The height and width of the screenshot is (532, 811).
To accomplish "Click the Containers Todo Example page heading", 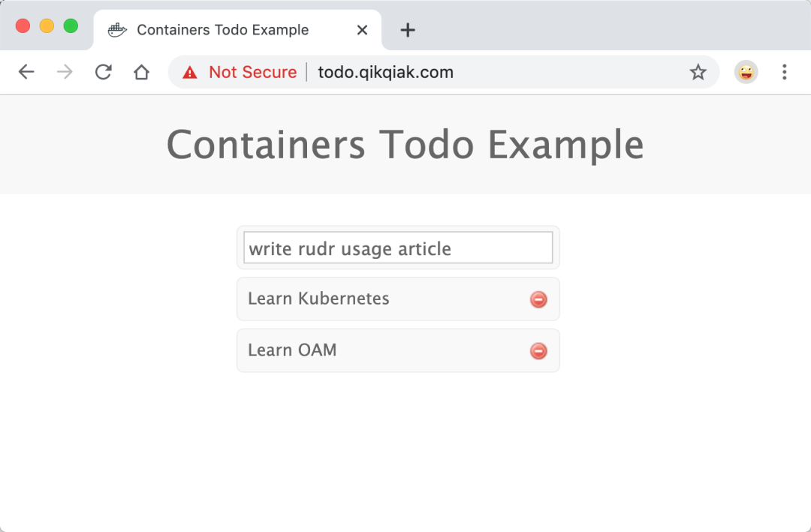I will [x=405, y=144].
